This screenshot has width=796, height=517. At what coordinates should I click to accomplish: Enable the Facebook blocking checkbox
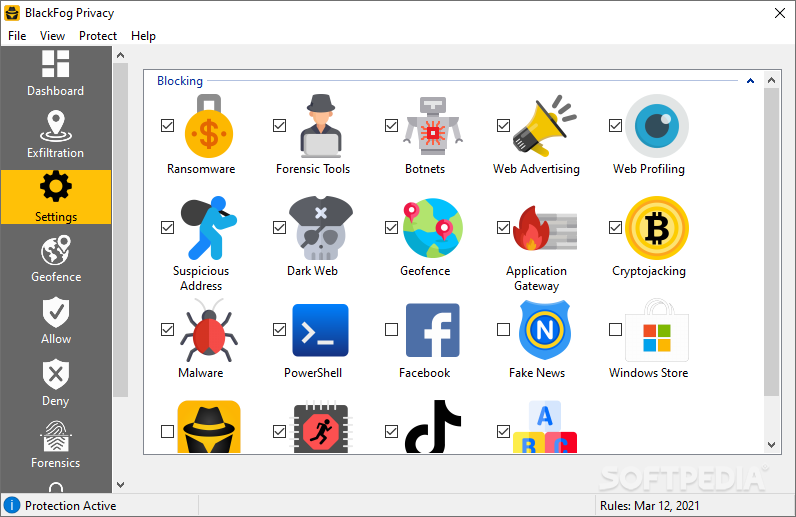point(391,330)
